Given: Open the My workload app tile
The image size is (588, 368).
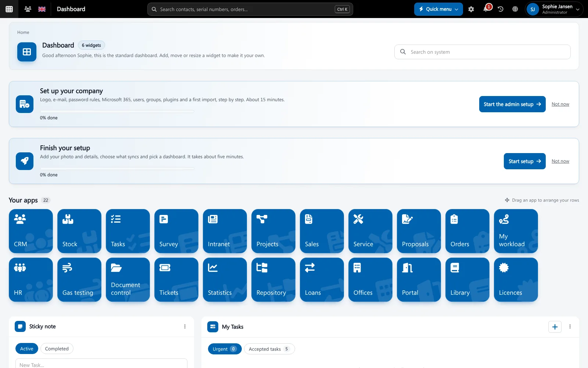Looking at the screenshot, I should click(x=516, y=231).
